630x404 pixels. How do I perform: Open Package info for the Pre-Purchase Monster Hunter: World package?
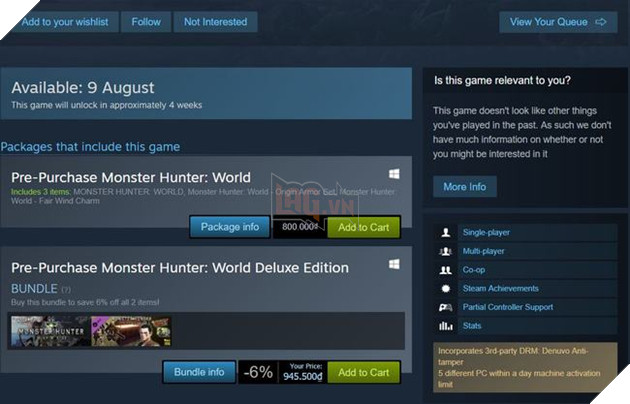[x=230, y=227]
